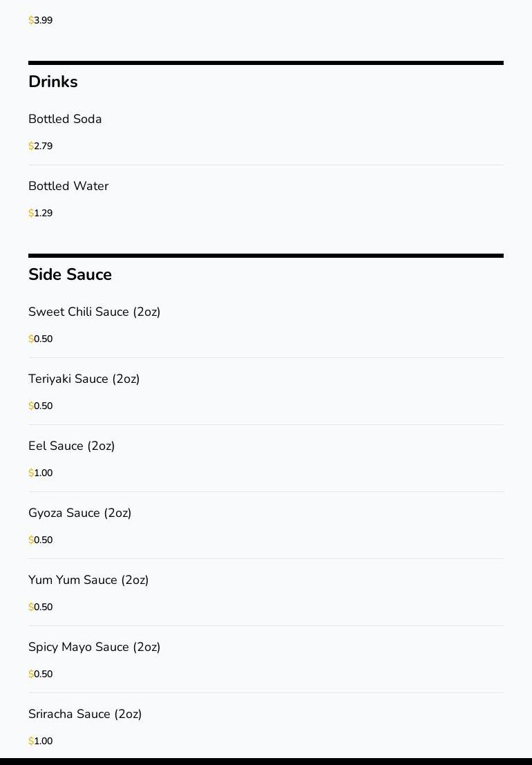Click the price under Gyoza Sauce
532x765 pixels.
41,540
